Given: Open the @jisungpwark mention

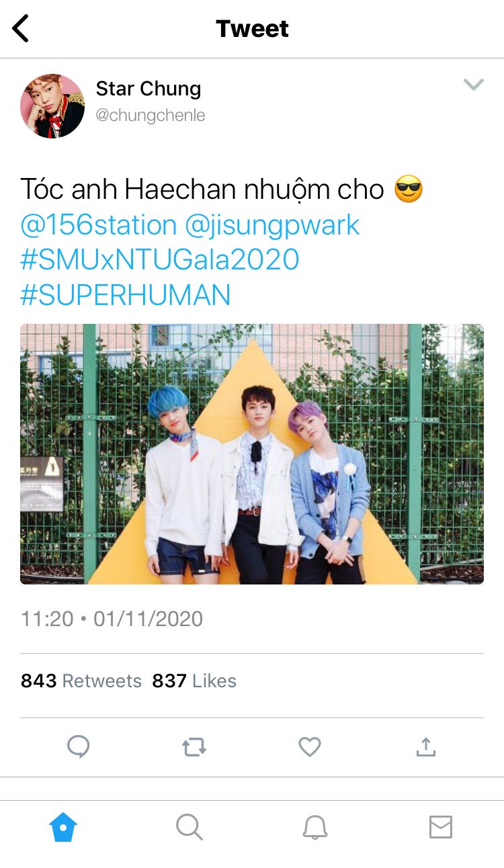Looking at the screenshot, I should click(x=272, y=225).
